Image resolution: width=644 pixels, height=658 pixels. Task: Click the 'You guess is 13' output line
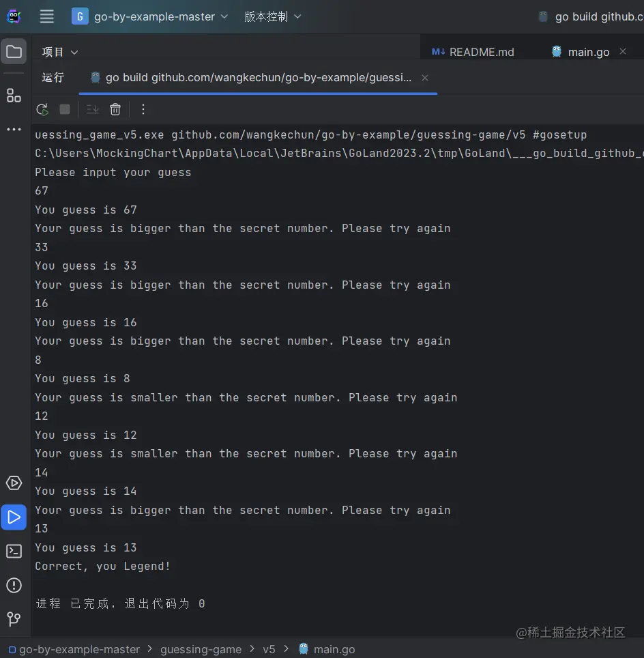pyautogui.click(x=85, y=547)
